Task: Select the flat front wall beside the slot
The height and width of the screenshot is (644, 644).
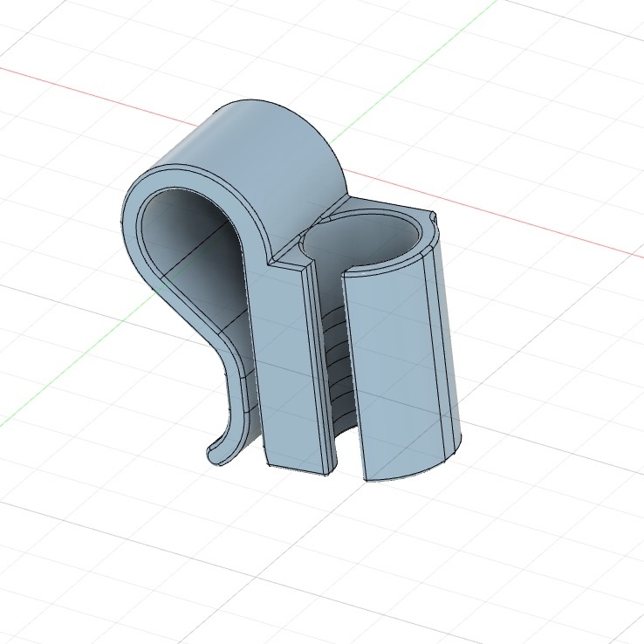Action: (x=284, y=366)
